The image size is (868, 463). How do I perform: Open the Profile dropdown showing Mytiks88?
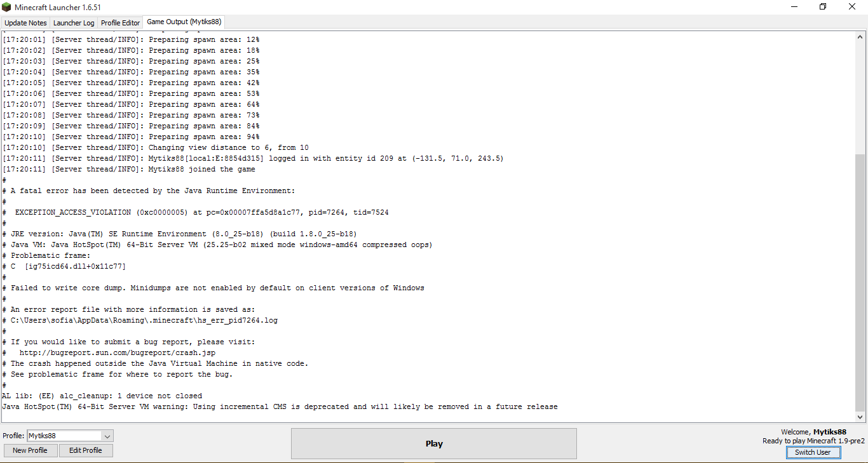(x=70, y=436)
